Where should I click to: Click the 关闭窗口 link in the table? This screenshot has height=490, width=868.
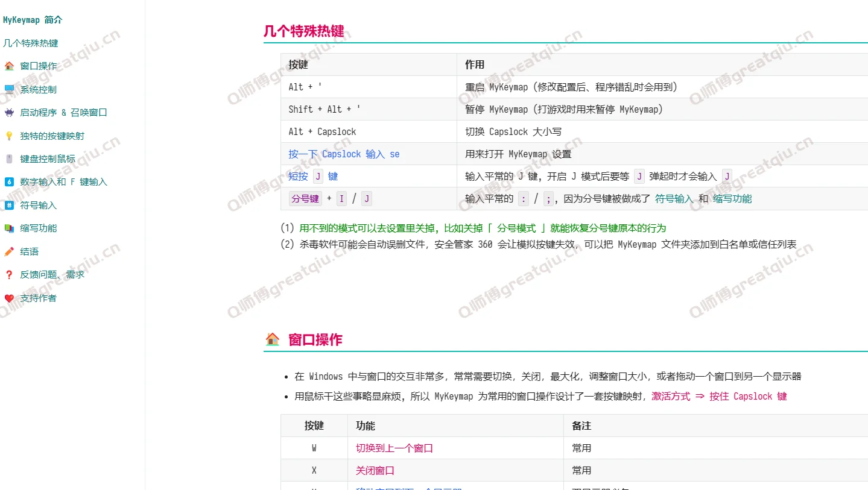374,470
